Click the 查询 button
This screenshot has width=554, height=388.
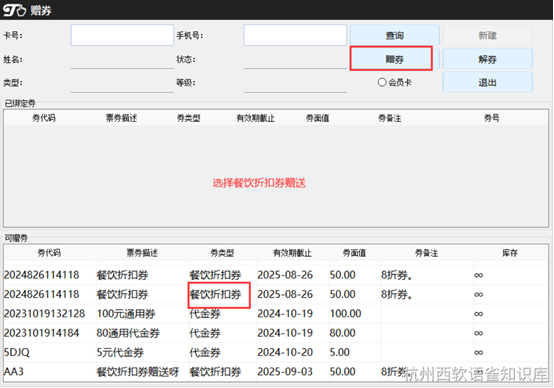click(x=395, y=35)
